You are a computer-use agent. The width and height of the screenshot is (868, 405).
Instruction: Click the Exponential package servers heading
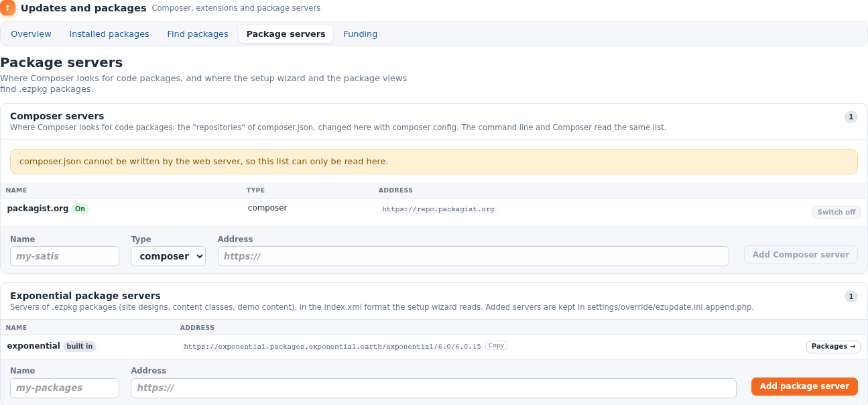(85, 296)
